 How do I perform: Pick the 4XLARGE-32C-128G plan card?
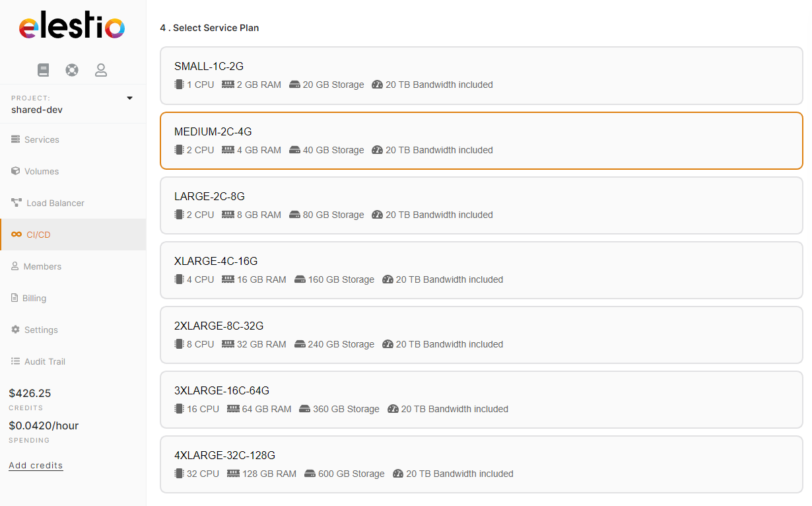[481, 464]
